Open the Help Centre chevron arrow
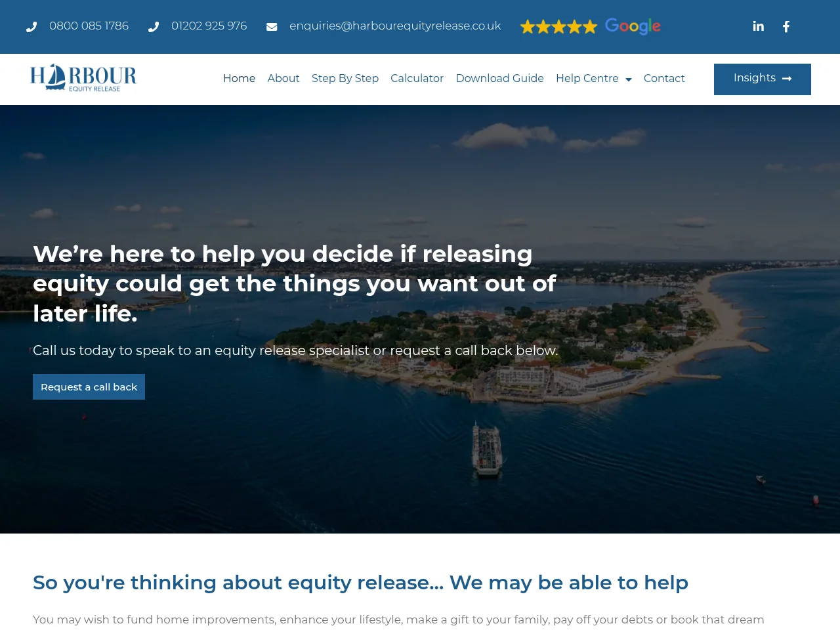The height and width of the screenshot is (630, 840). (x=629, y=80)
